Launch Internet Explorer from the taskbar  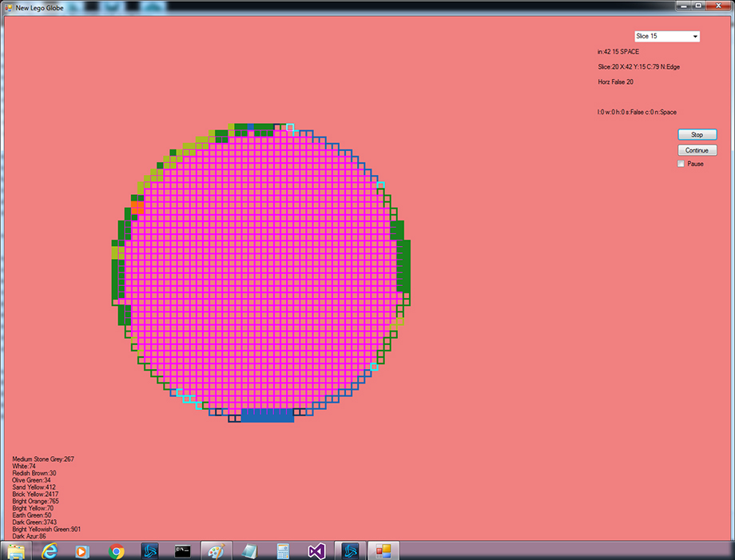coord(50,550)
